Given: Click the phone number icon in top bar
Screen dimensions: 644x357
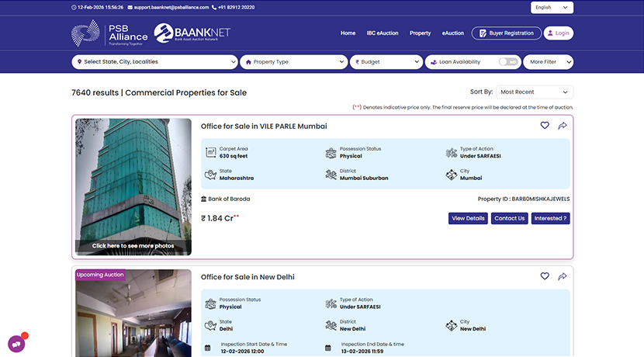Looking at the screenshot, I should tap(214, 7).
